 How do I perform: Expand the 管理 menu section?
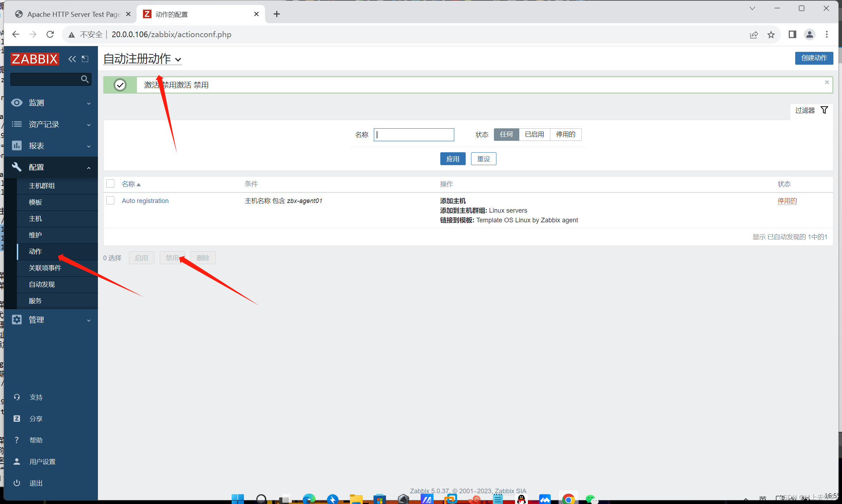pyautogui.click(x=51, y=320)
